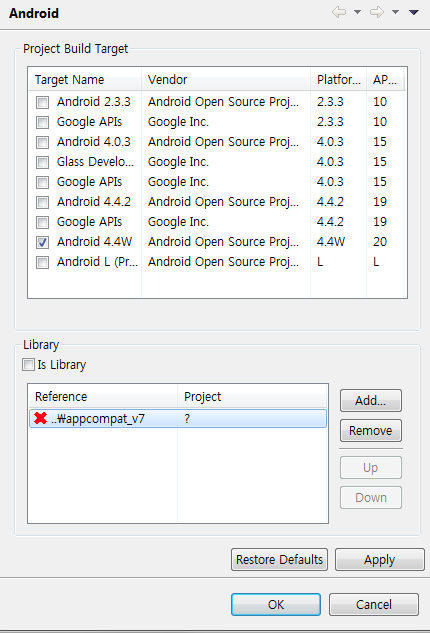Check the Android 2.3.3 target checkbox

pos(42,102)
